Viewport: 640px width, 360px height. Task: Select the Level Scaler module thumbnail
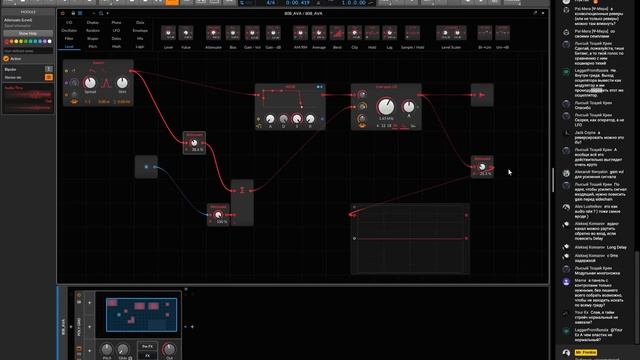[x=451, y=33]
